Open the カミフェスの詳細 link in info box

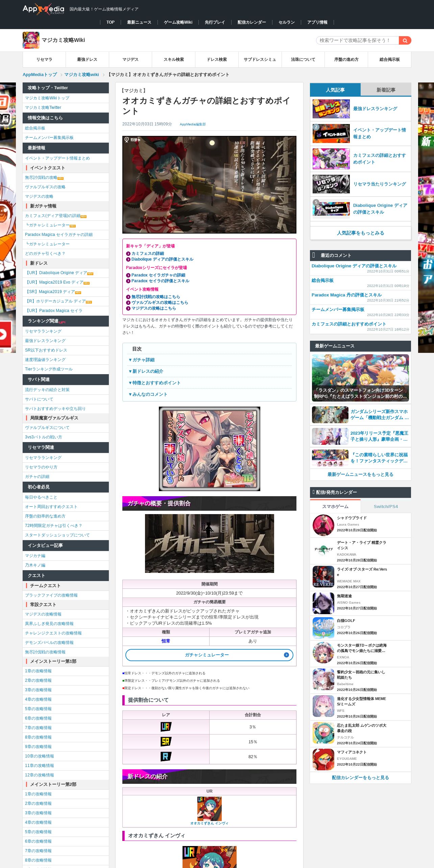point(148,254)
